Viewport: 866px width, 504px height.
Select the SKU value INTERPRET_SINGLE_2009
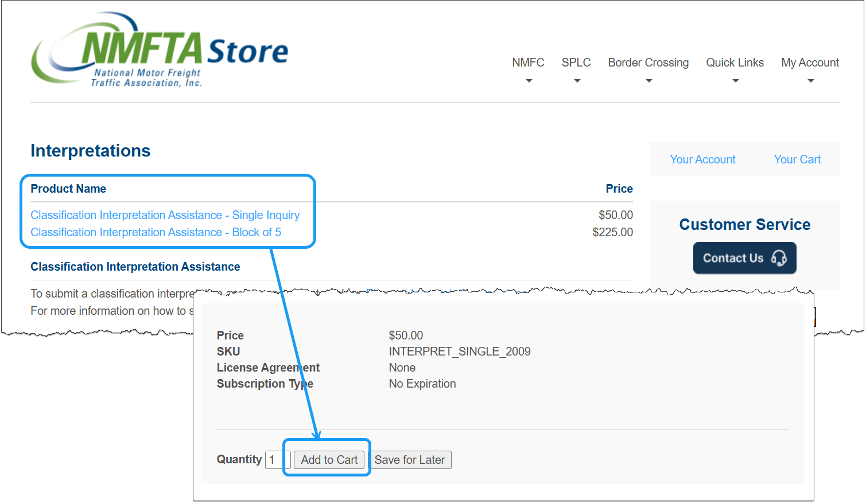click(460, 351)
